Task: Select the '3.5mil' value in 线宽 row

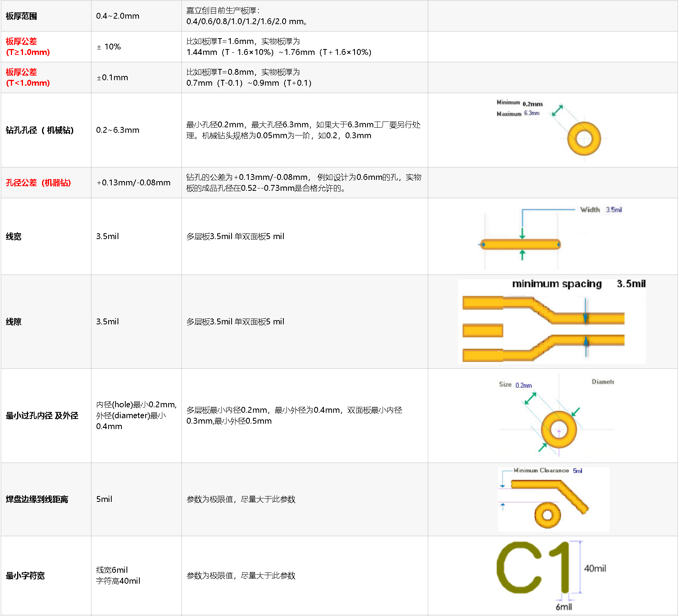Action: coord(107,236)
